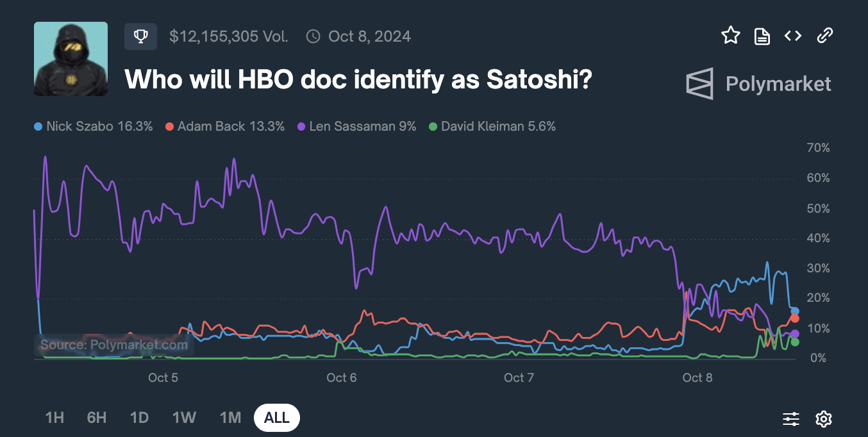Choose the 1W time range
The width and height of the screenshot is (868, 437).
(x=184, y=418)
